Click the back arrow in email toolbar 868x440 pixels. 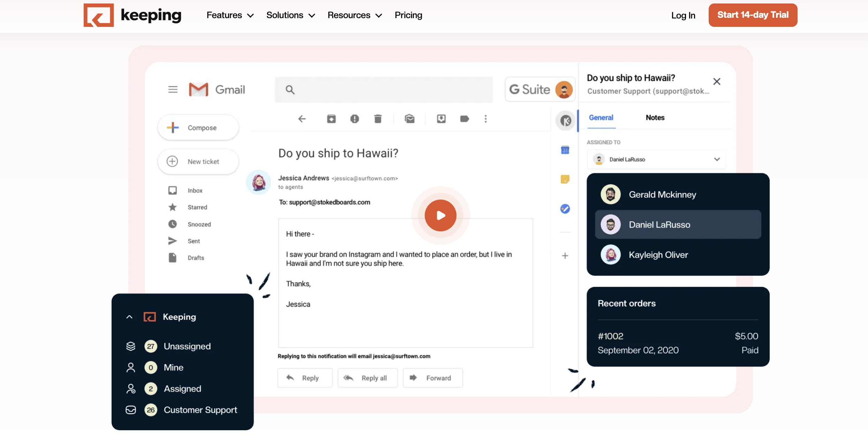[x=302, y=119]
